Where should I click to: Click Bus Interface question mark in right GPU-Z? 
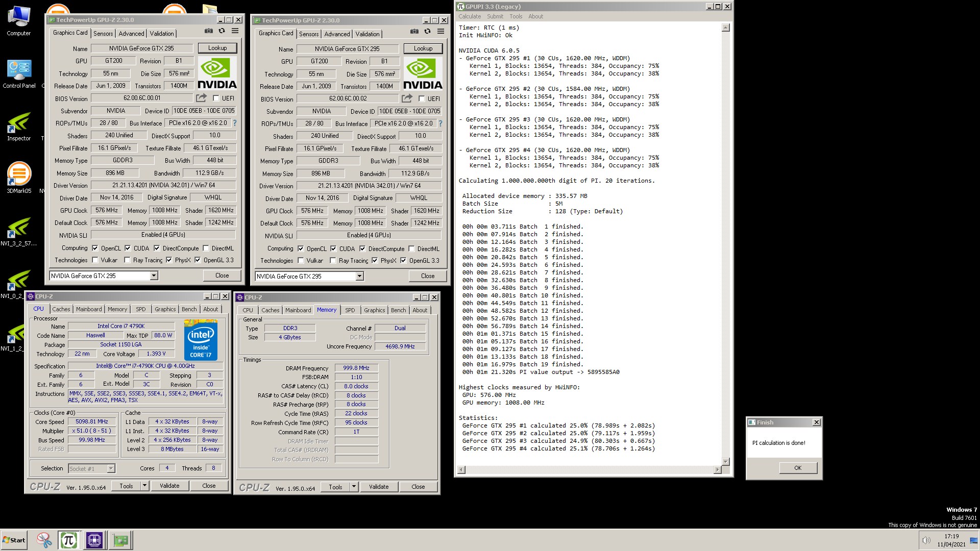tap(440, 123)
